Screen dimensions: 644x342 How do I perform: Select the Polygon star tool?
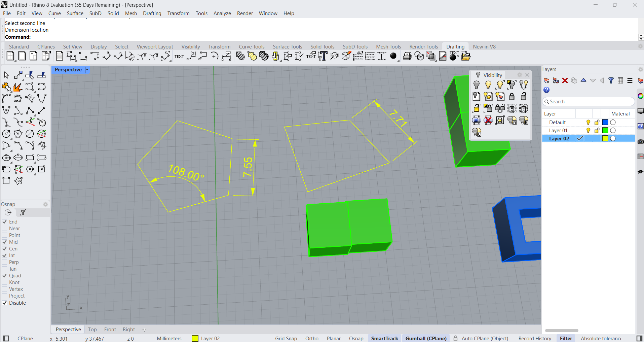(x=18, y=181)
